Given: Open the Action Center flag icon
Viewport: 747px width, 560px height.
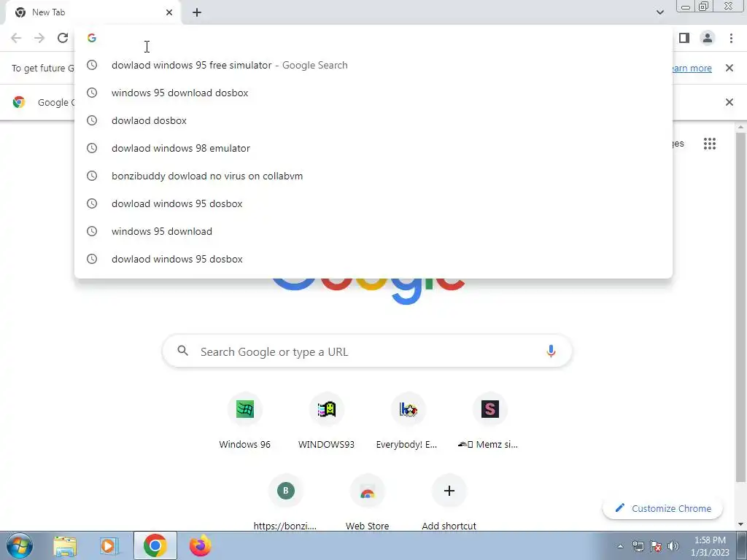Looking at the screenshot, I should [656, 546].
